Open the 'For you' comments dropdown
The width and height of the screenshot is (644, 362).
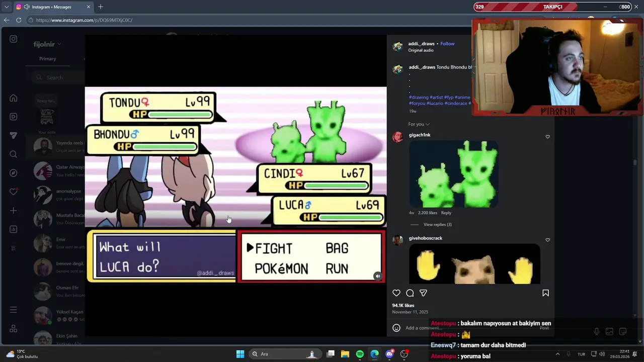point(419,124)
